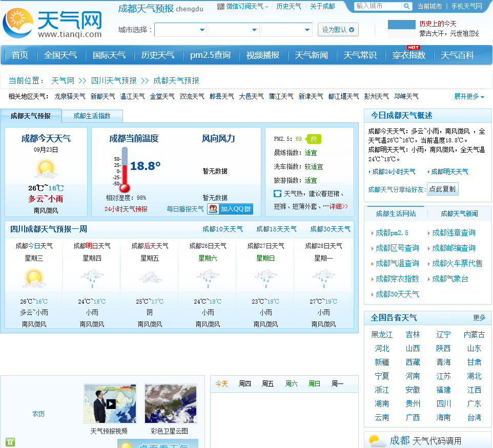The height and width of the screenshot is (448, 493).
Task: Open the second city selection dropdown
Action: [233, 30]
